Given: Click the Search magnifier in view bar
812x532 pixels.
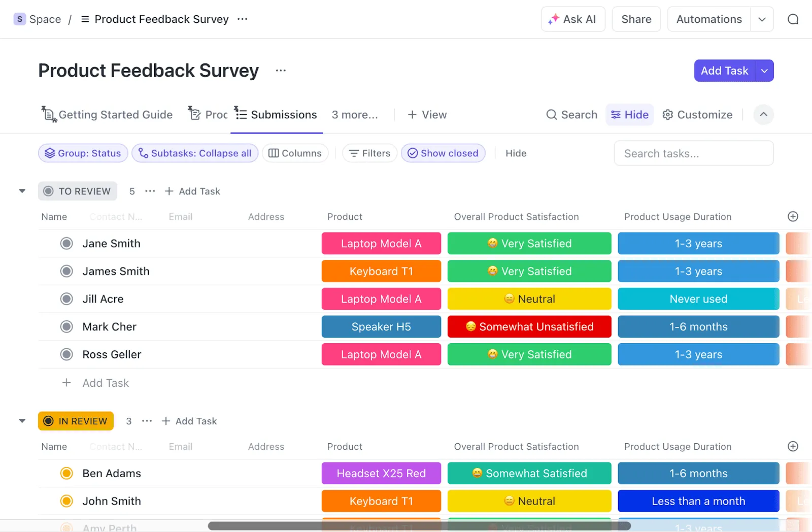Looking at the screenshot, I should pyautogui.click(x=571, y=115).
